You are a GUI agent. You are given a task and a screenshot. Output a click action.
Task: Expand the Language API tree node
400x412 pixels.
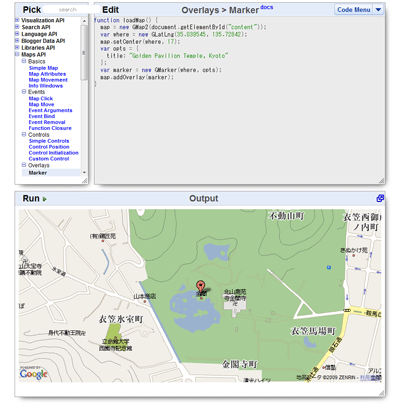point(17,34)
